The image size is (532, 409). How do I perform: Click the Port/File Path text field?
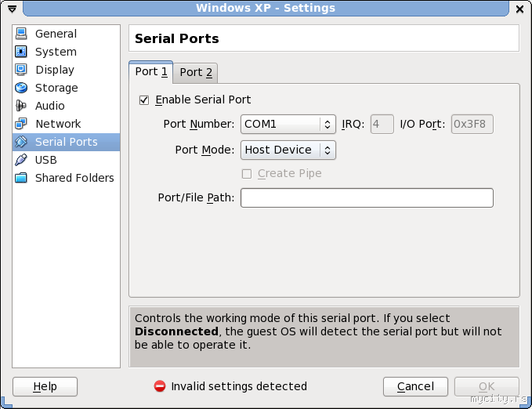(367, 197)
